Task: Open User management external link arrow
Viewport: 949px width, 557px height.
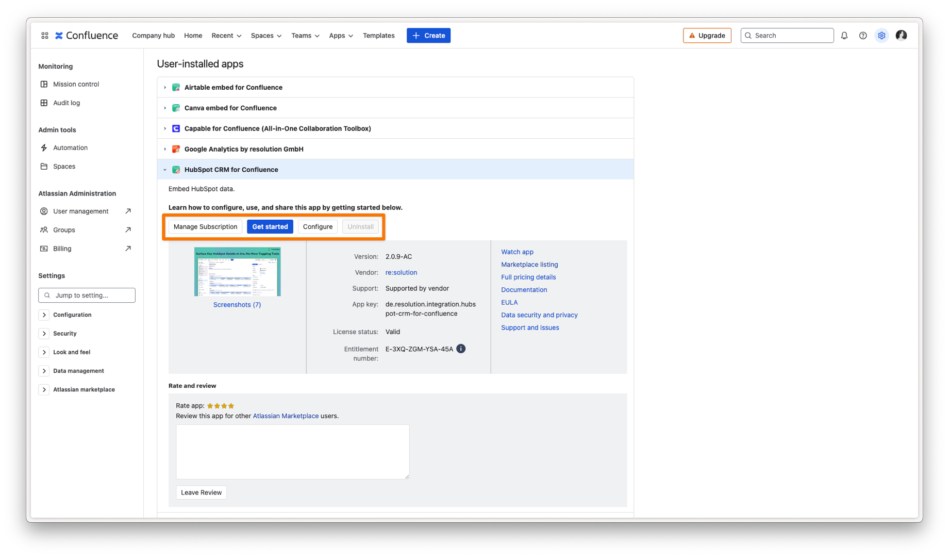Action: [128, 211]
